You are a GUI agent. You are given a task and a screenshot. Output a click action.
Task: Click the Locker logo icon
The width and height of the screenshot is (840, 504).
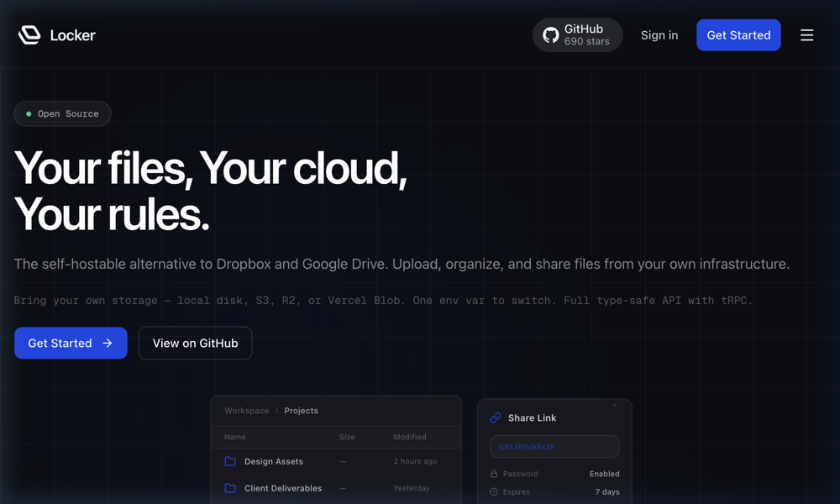coord(29,35)
